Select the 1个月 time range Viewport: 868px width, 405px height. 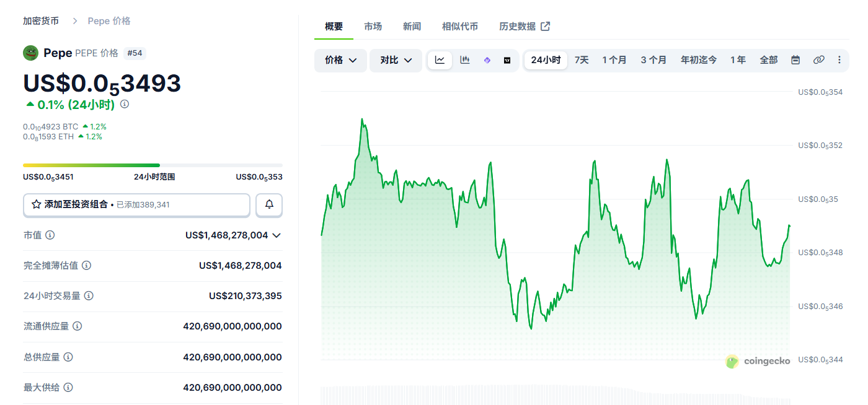tap(614, 60)
